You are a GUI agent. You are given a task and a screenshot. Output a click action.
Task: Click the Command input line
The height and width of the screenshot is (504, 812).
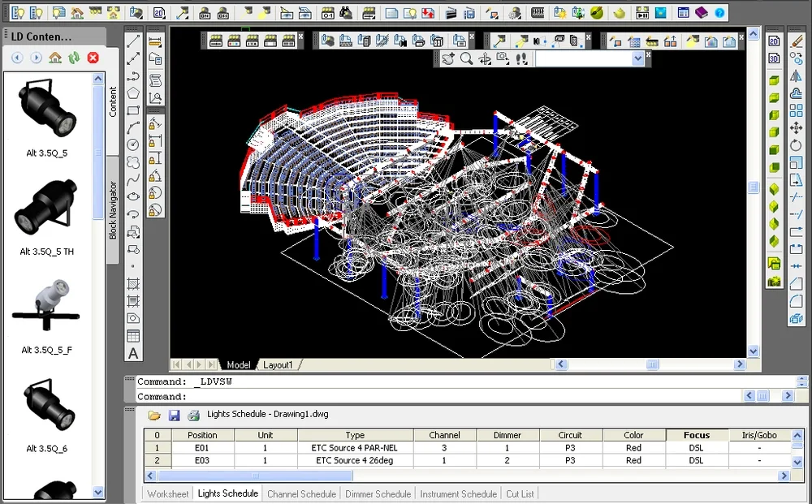click(x=440, y=396)
